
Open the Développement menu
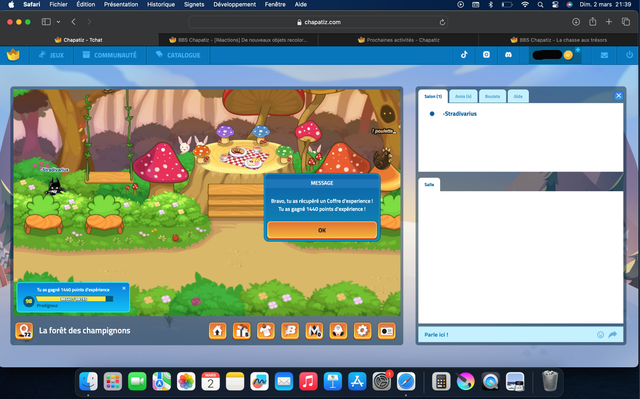[x=234, y=4]
